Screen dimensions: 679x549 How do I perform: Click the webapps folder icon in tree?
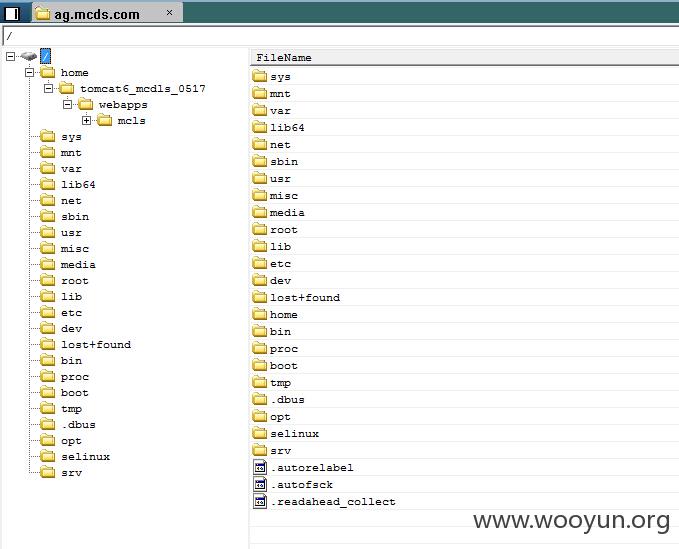coord(86,104)
